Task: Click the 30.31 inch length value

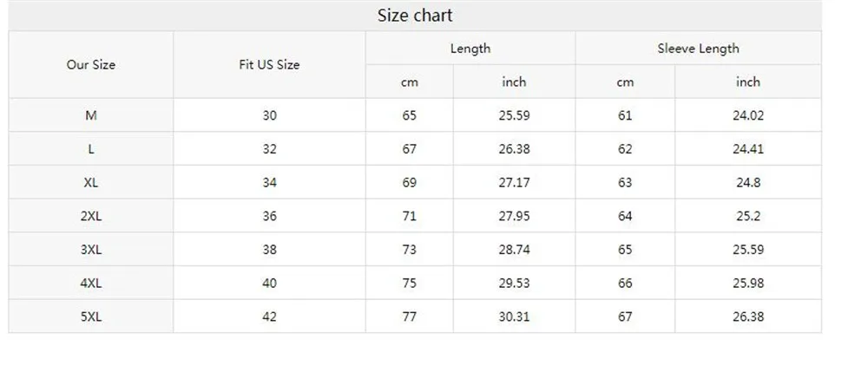Action: (514, 317)
